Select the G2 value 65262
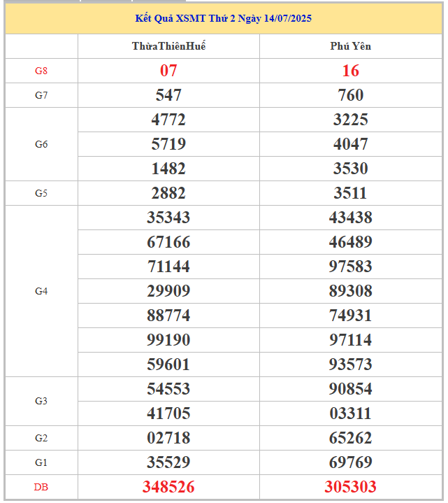Image resolution: width=448 pixels, height=503 pixels. point(351,438)
